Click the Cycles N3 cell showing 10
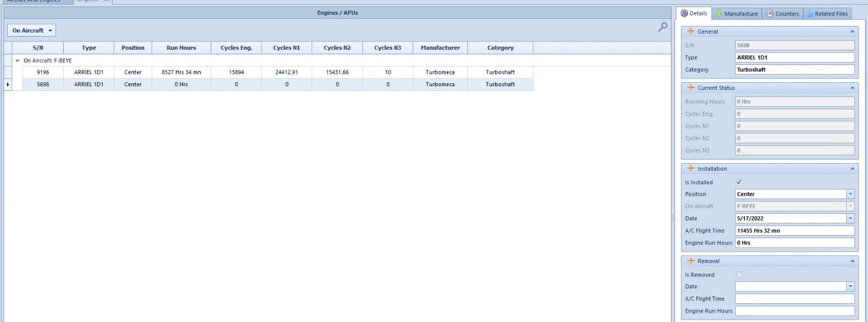 point(388,72)
